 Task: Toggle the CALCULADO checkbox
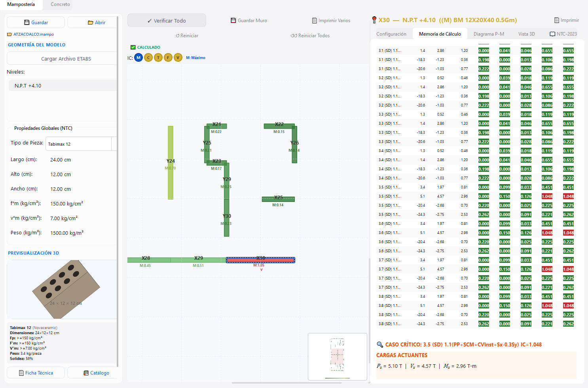tap(133, 47)
